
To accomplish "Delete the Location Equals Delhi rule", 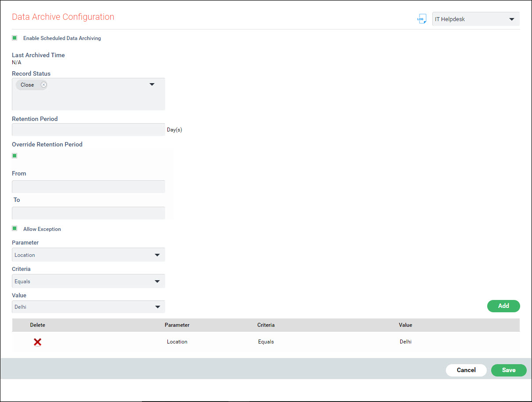I will [37, 342].
